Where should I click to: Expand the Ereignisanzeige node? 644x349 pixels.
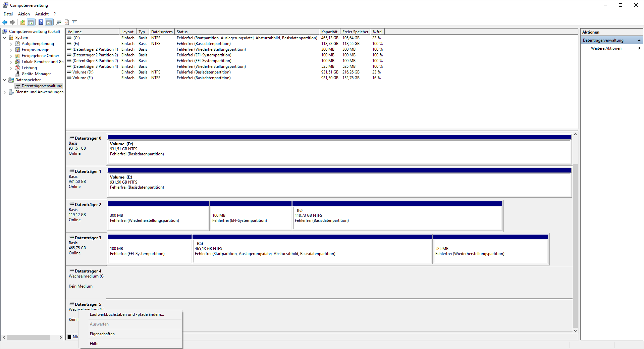11,50
